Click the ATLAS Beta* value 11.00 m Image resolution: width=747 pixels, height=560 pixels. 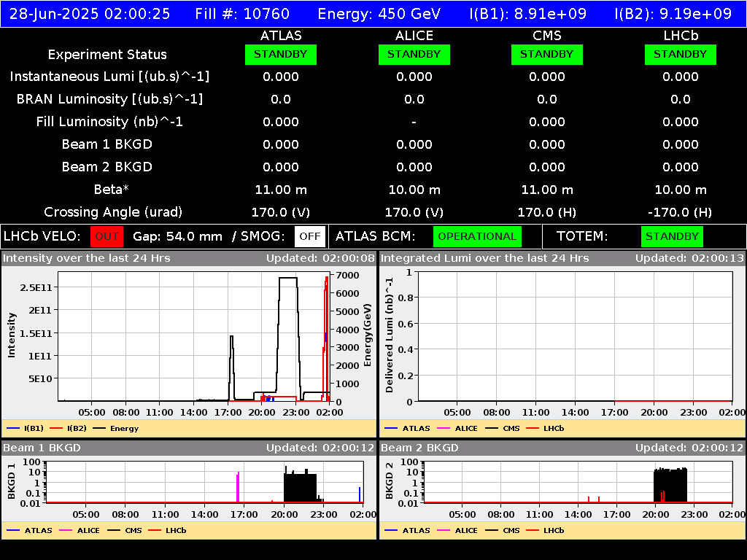click(281, 190)
